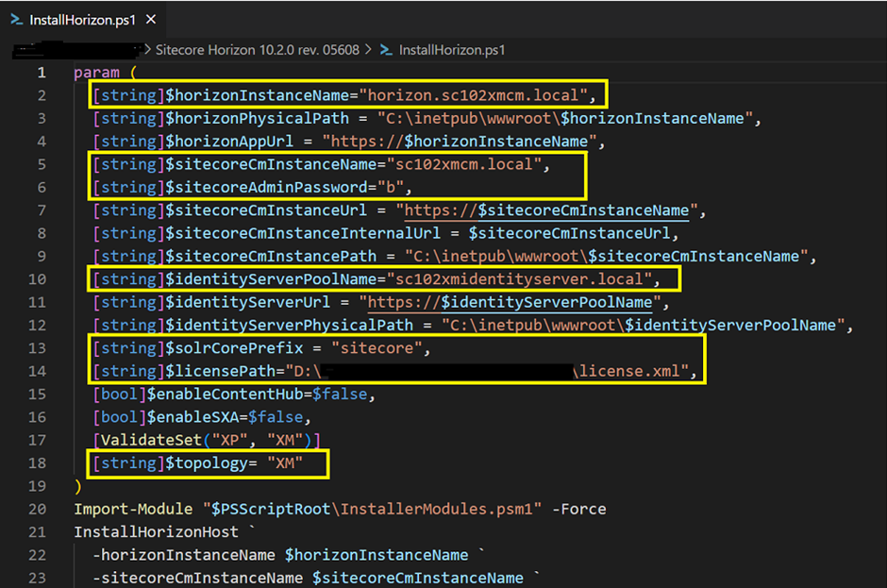Click the license.xml text on line 14

click(629, 371)
